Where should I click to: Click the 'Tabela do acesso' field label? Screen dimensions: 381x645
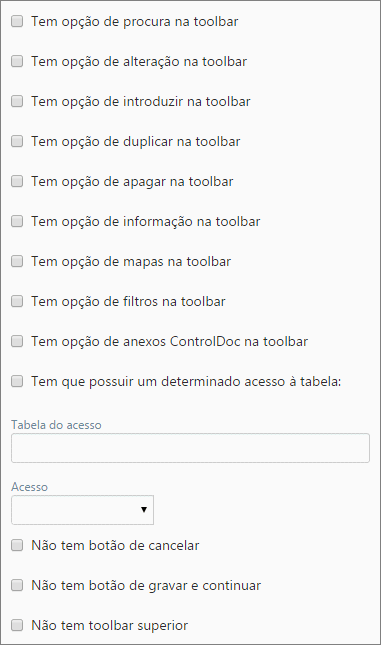pos(56,425)
